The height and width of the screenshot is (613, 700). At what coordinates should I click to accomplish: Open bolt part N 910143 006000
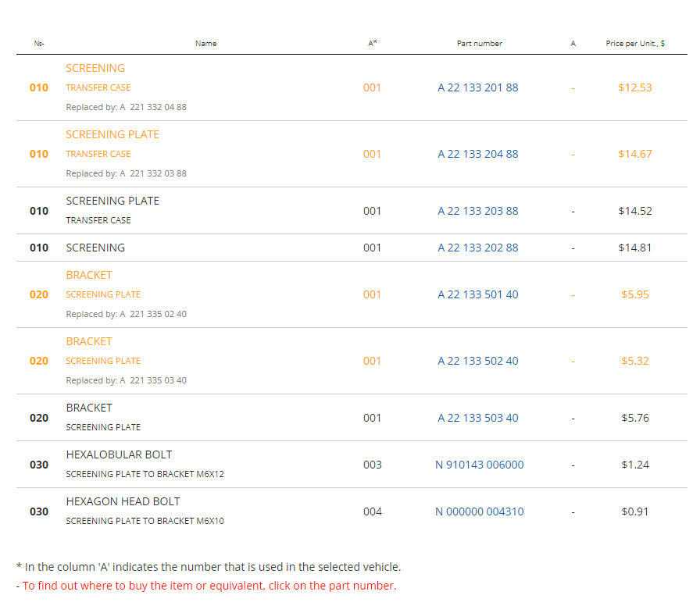480,465
